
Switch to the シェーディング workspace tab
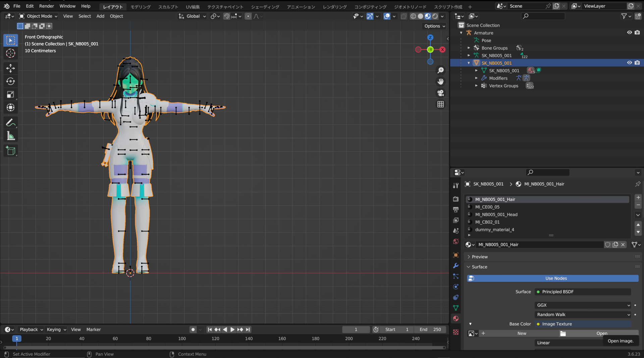[265, 7]
